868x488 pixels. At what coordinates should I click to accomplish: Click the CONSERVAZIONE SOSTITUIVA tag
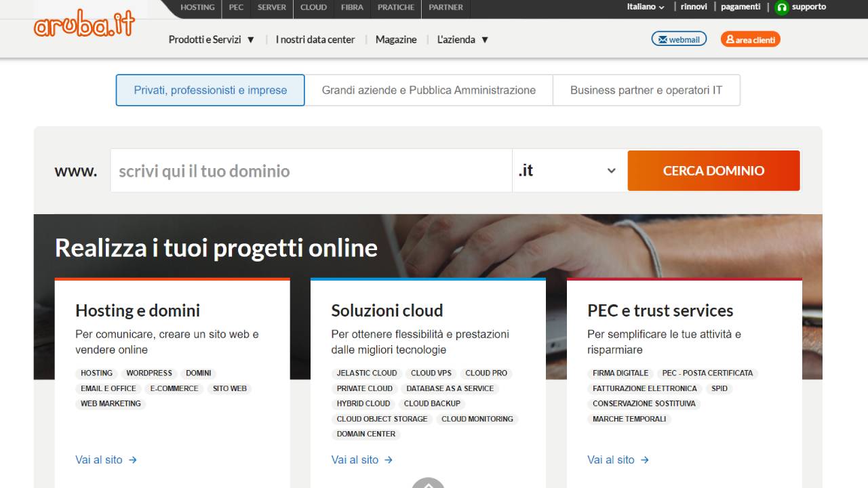coord(644,404)
